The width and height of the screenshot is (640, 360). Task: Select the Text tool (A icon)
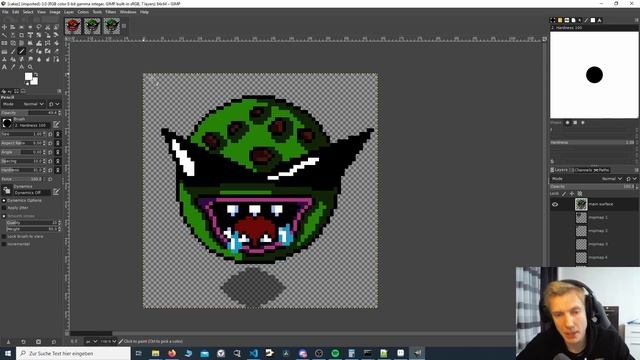[x=4, y=67]
